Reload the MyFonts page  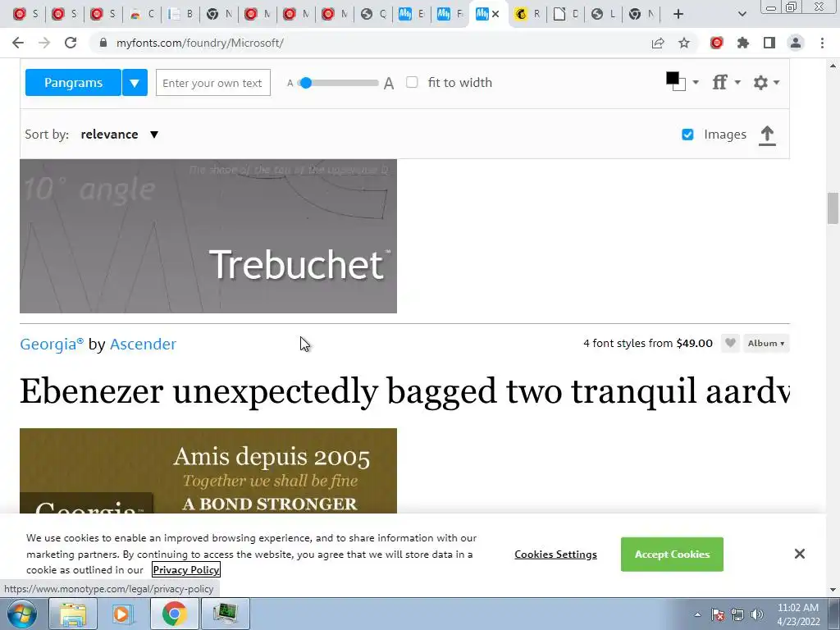71,43
